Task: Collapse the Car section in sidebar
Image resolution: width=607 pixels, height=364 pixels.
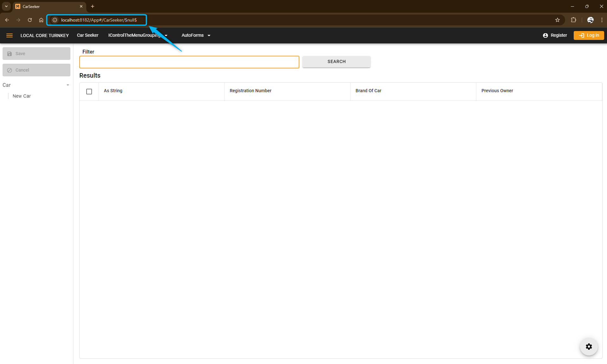Action: pyautogui.click(x=68, y=85)
